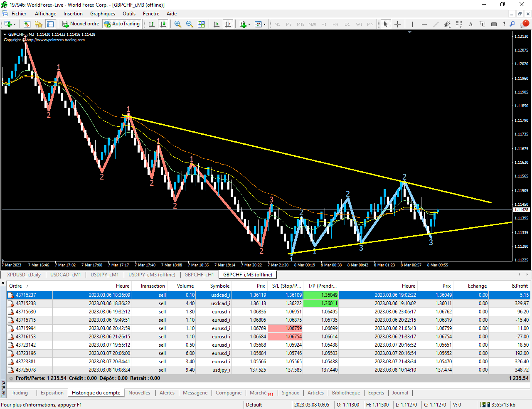532x409 pixels.
Task: Open the chart templates dropdown
Action: (x=260, y=24)
